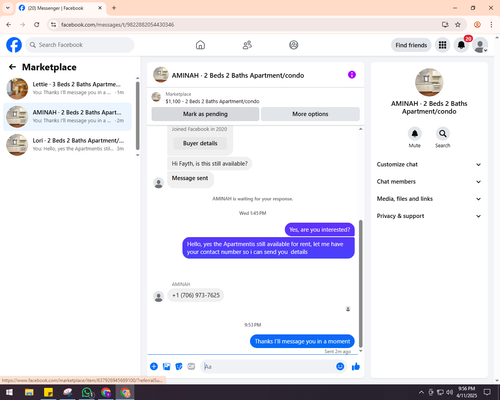
Task: Open the Groups icon in top navigation
Action: [x=294, y=45]
